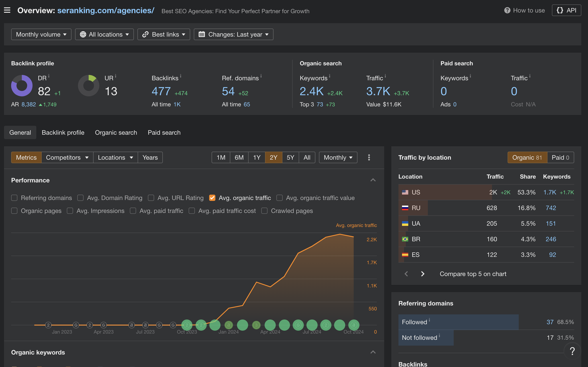Click the Not followed referring domains bar
588x367 pixels.
tap(426, 338)
